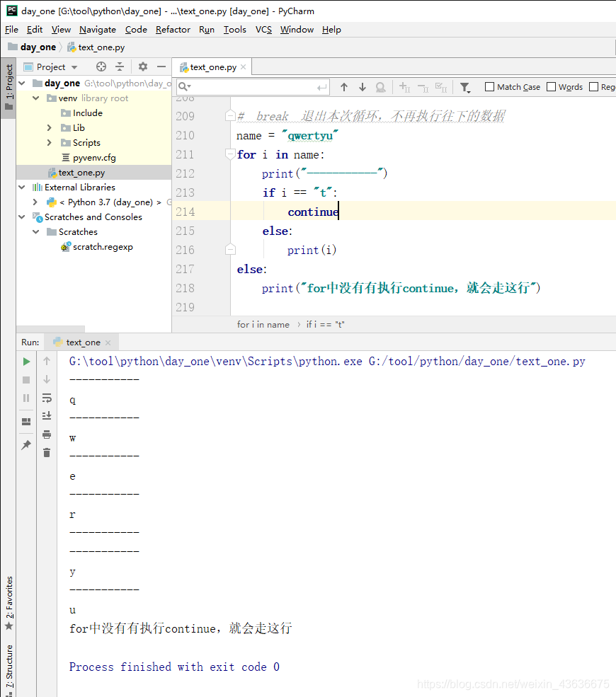Expand the Scripts folder
Image resolution: width=616 pixels, height=697 pixels.
point(50,143)
